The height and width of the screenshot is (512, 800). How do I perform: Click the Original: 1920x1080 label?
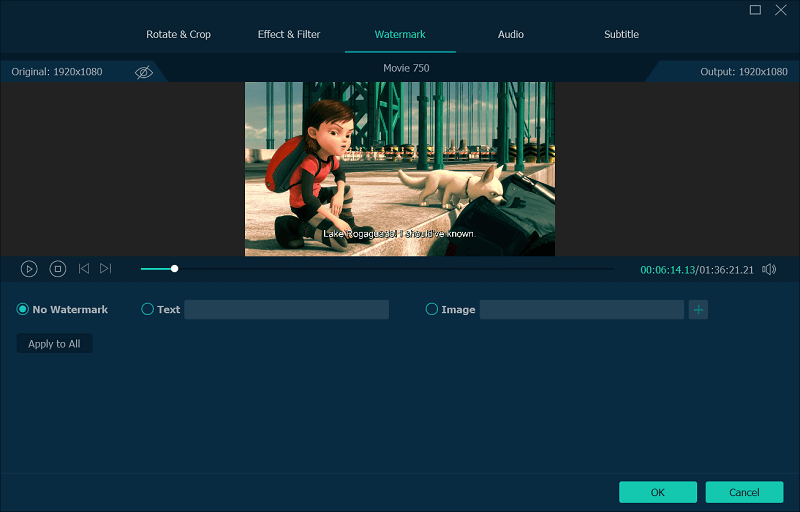tap(57, 71)
